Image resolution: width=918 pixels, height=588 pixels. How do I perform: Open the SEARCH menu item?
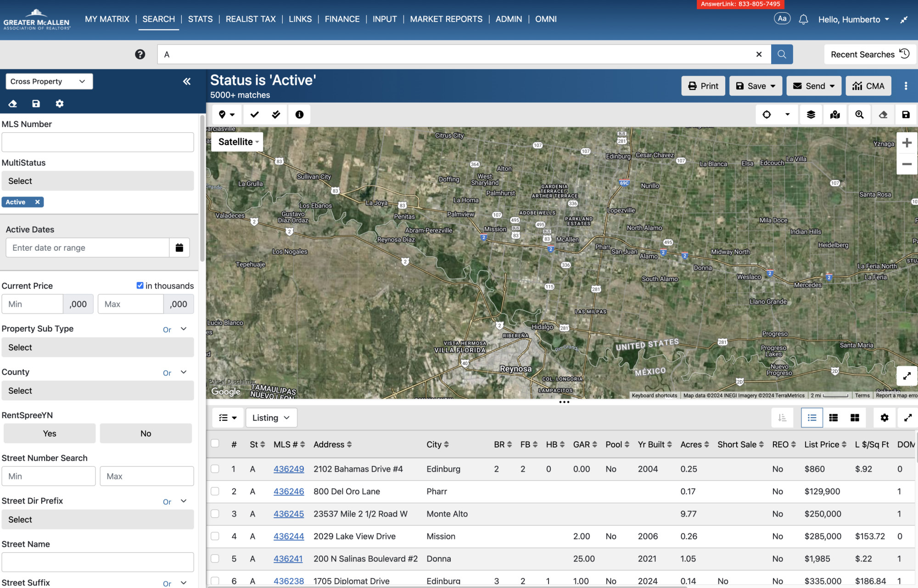click(158, 18)
